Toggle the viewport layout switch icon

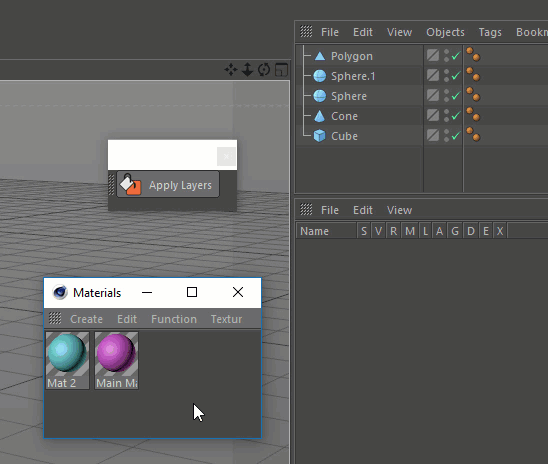click(281, 70)
